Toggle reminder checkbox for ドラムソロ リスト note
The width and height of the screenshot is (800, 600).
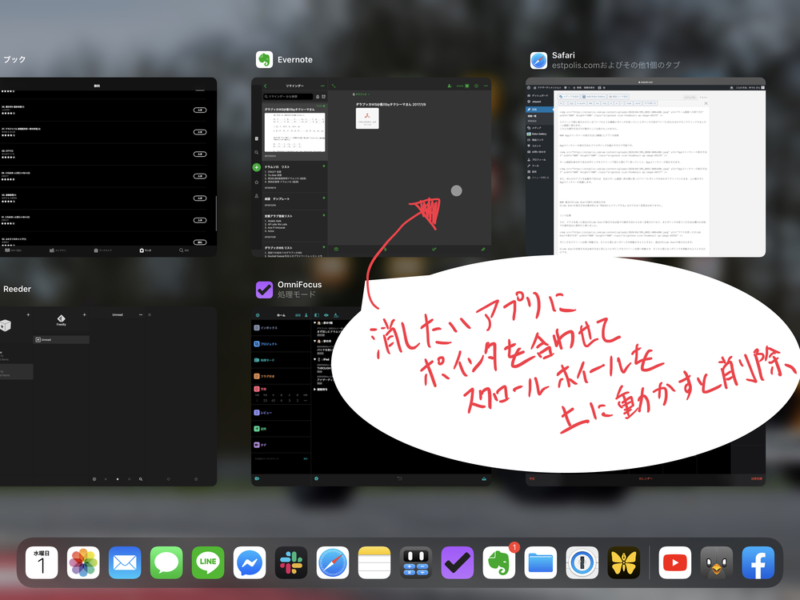[x=323, y=166]
